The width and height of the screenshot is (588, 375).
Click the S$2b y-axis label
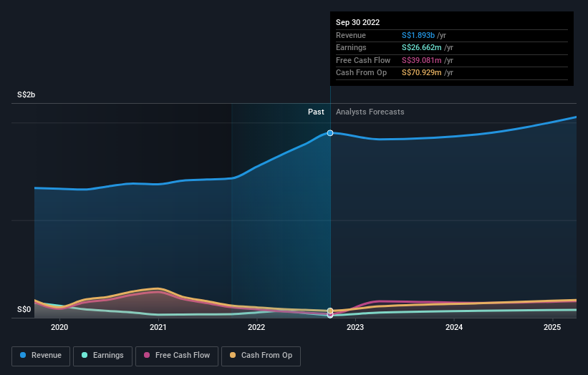pos(26,94)
